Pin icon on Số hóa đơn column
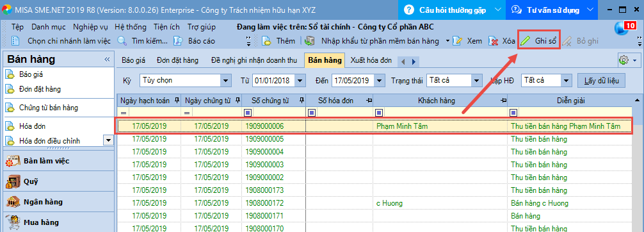Screen dimensions: 644x232 369,101
